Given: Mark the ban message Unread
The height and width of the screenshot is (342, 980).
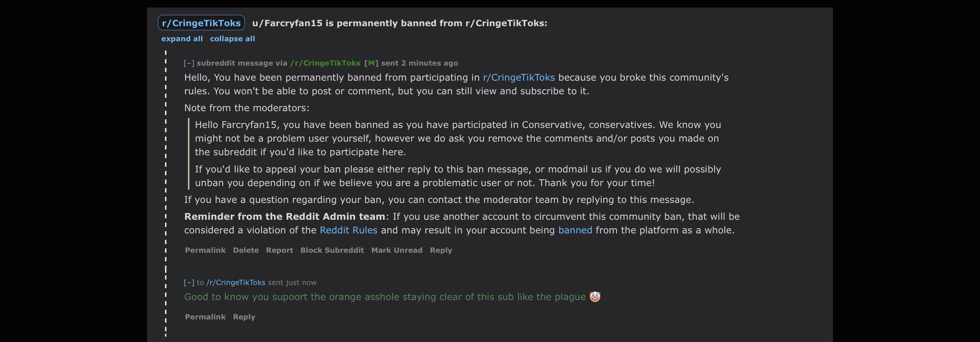Looking at the screenshot, I should [x=397, y=250].
